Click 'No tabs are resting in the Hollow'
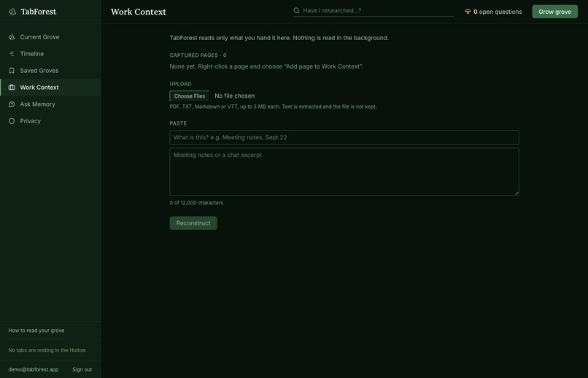 (x=47, y=350)
